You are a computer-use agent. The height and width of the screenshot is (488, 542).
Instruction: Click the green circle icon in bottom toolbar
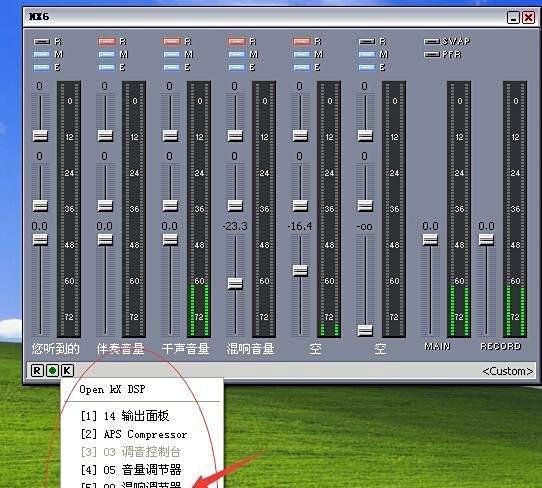click(52, 370)
